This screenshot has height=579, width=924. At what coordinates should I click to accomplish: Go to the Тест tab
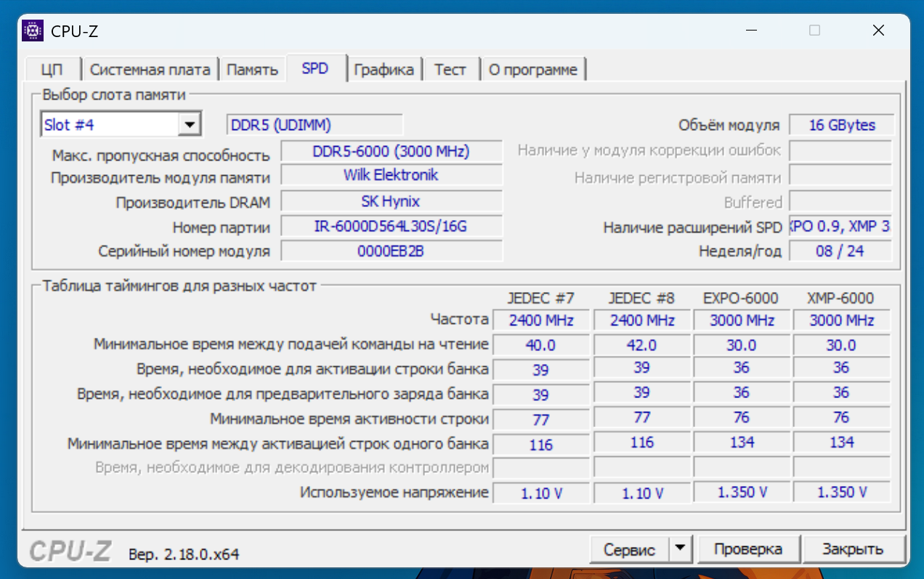(x=450, y=70)
